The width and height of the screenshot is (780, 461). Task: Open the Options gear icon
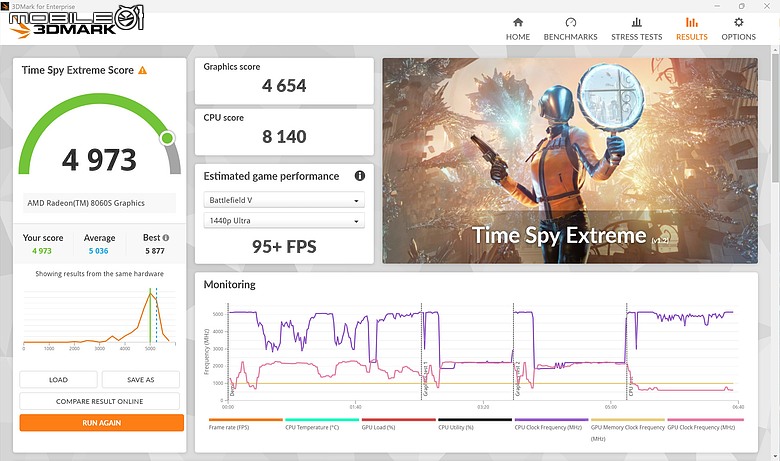pos(739,22)
